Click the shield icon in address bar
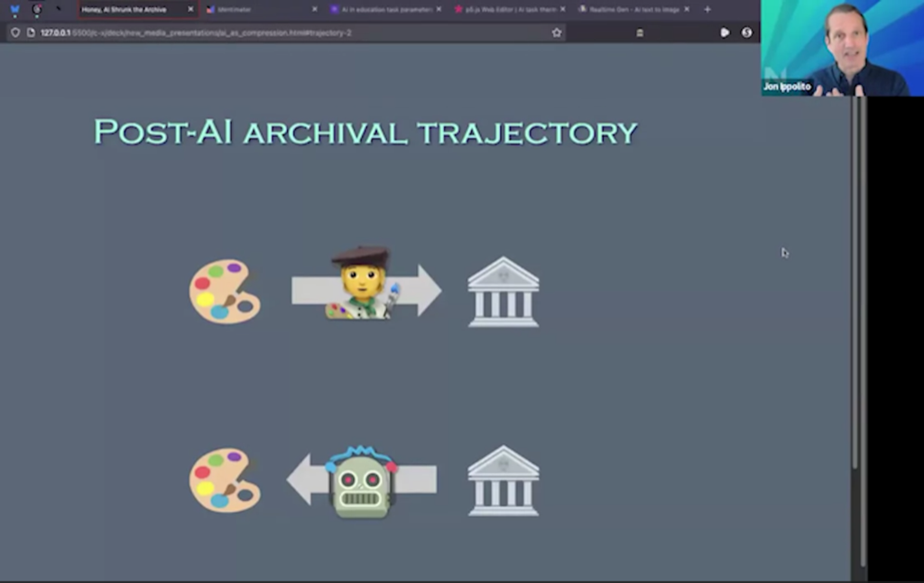This screenshot has width=924, height=583. click(x=15, y=32)
